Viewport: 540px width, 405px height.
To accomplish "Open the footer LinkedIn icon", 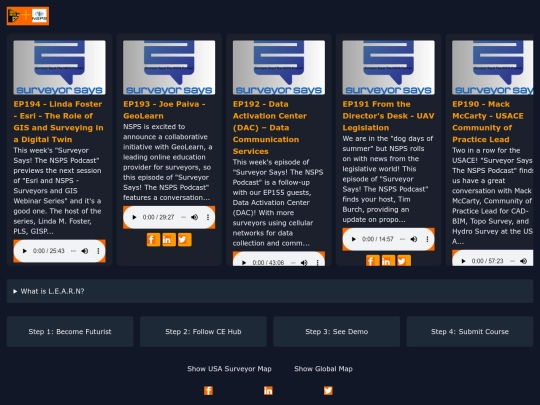I will [268, 391].
